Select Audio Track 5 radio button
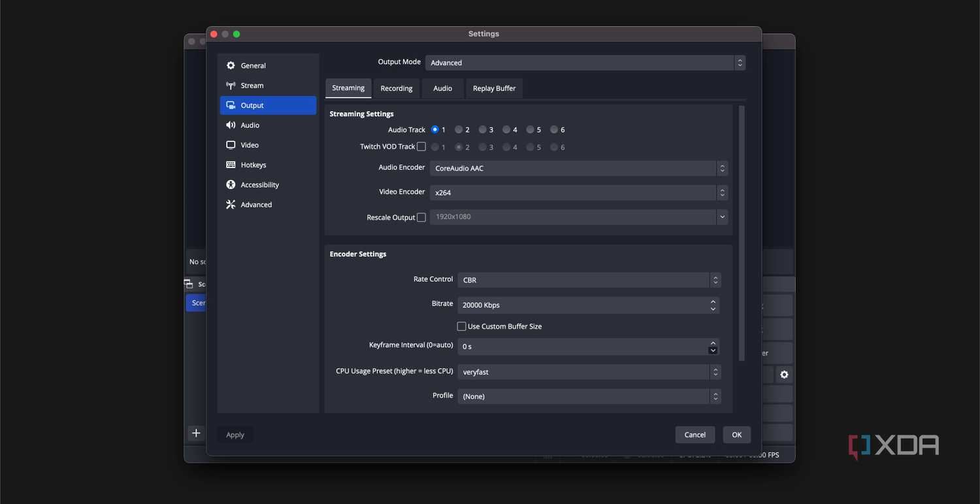980x504 pixels. 530,129
